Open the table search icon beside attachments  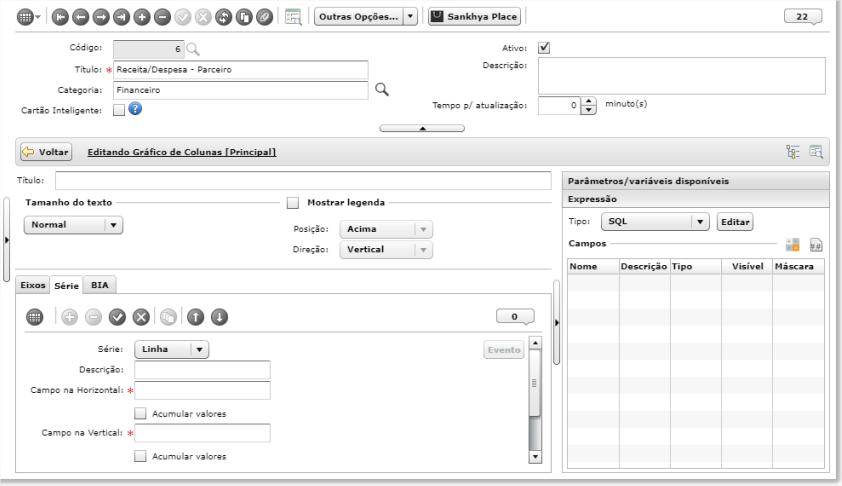click(x=293, y=17)
